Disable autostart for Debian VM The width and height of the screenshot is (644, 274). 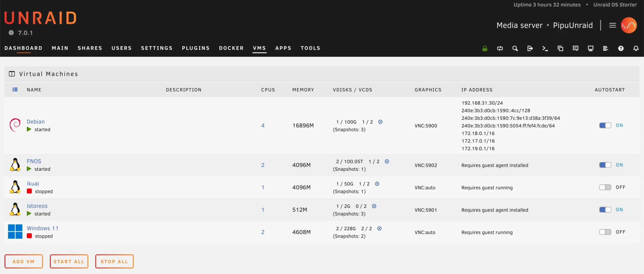click(x=605, y=125)
